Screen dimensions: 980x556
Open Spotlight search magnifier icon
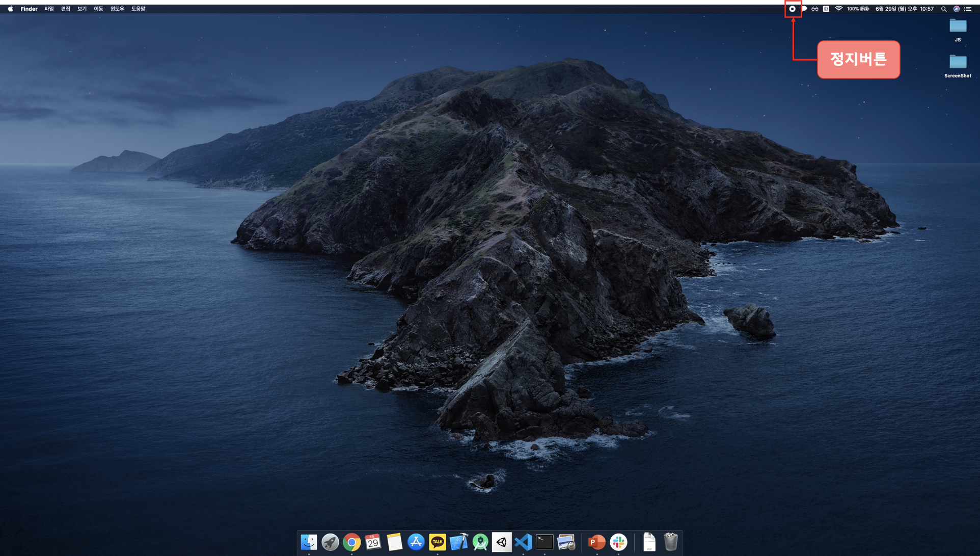pyautogui.click(x=944, y=9)
